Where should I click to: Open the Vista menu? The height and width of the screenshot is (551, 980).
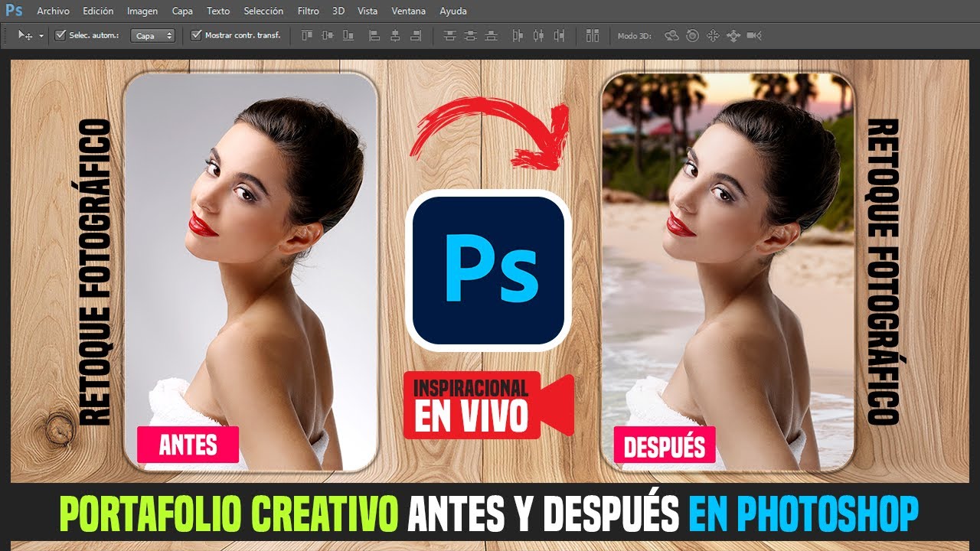click(x=367, y=11)
